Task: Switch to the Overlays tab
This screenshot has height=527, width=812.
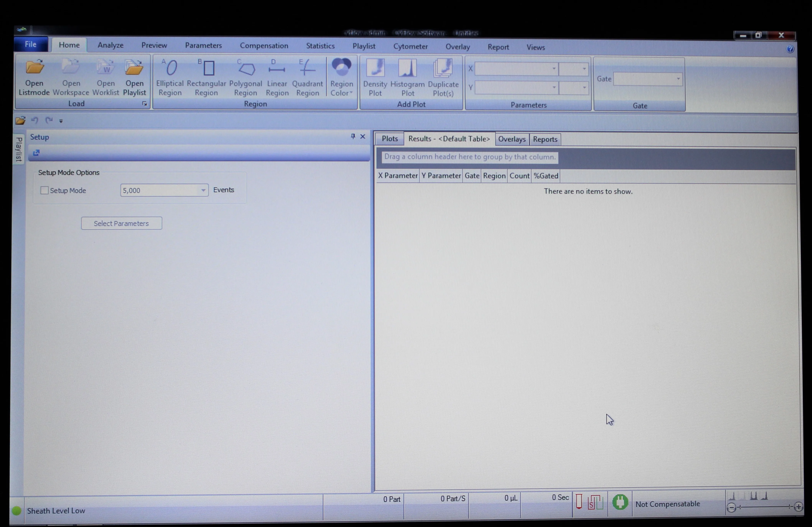Action: (x=512, y=139)
